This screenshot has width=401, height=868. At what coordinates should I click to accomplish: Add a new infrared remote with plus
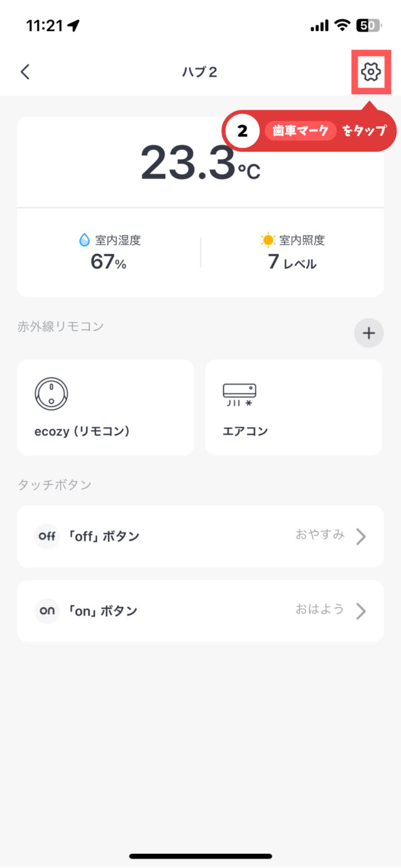369,333
